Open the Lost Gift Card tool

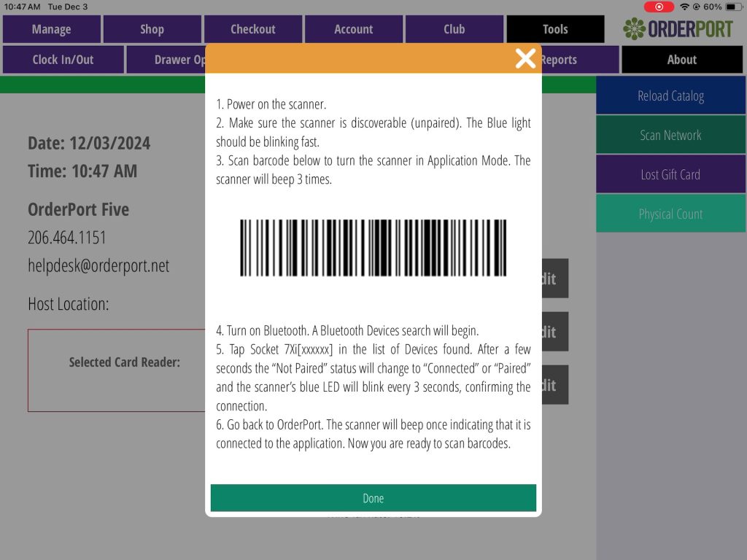670,175
